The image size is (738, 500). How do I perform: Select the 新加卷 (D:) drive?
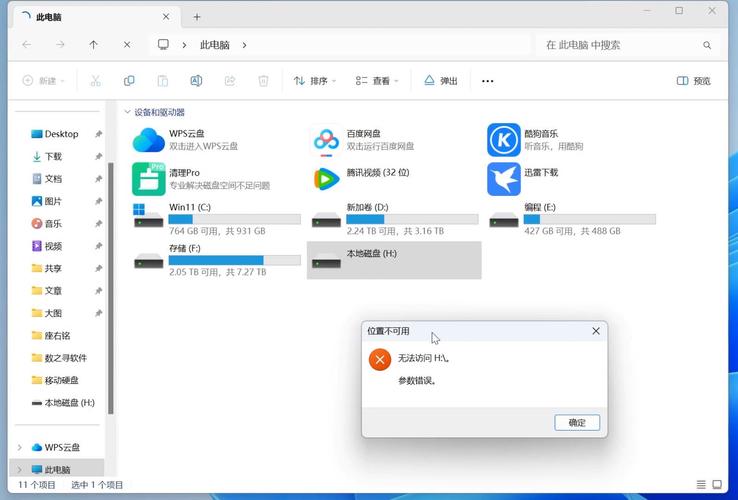(394, 219)
